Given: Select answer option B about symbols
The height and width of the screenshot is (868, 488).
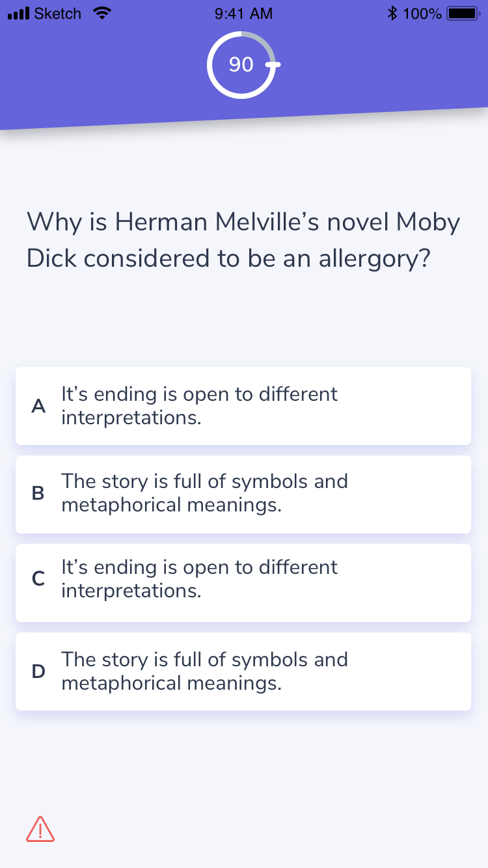Looking at the screenshot, I should point(243,494).
